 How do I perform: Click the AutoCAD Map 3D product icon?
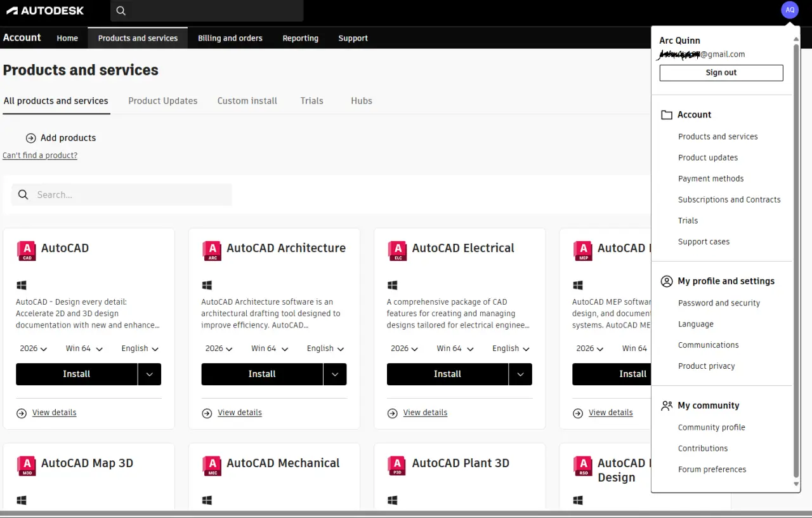pyautogui.click(x=27, y=466)
